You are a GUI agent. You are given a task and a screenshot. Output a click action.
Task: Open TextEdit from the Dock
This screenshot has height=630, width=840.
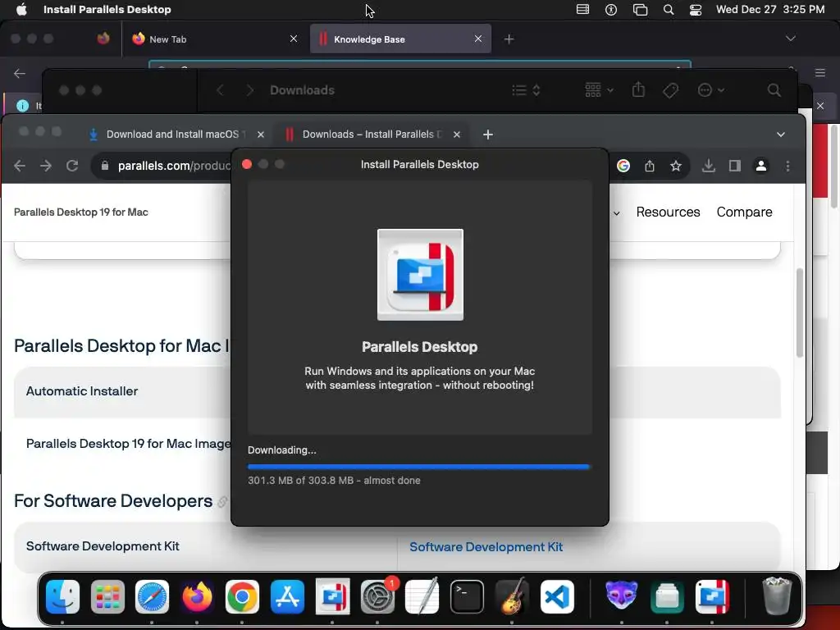click(x=422, y=597)
